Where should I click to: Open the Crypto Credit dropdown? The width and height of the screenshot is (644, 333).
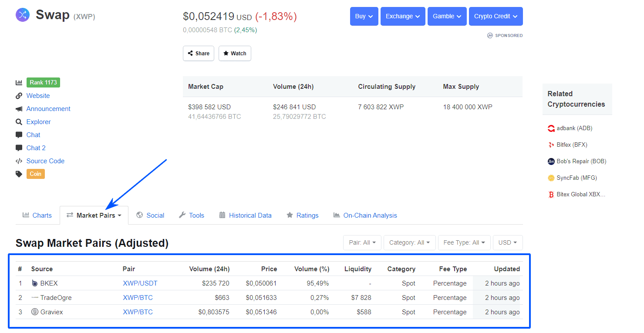(x=496, y=17)
